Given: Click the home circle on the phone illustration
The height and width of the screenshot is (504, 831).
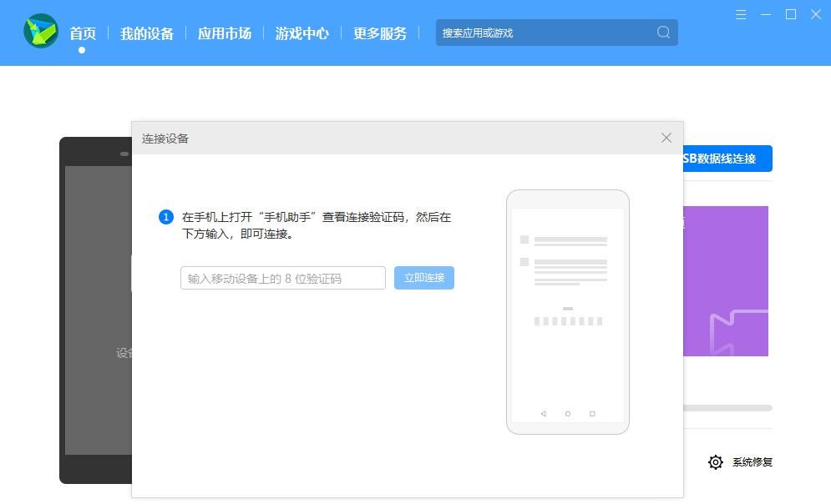Looking at the screenshot, I should [x=568, y=413].
